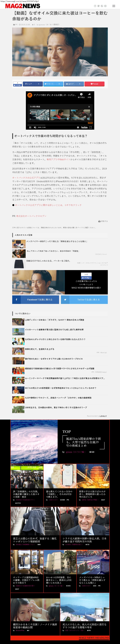The width and height of the screenshot is (120, 644).
Task: Open the video settings gear
Action: point(78,128)
